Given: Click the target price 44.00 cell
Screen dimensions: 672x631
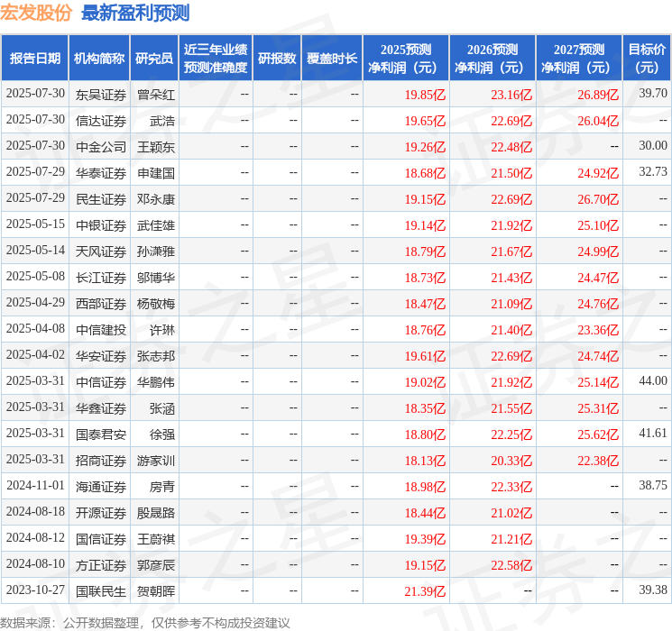Looking at the screenshot, I should [653, 381].
